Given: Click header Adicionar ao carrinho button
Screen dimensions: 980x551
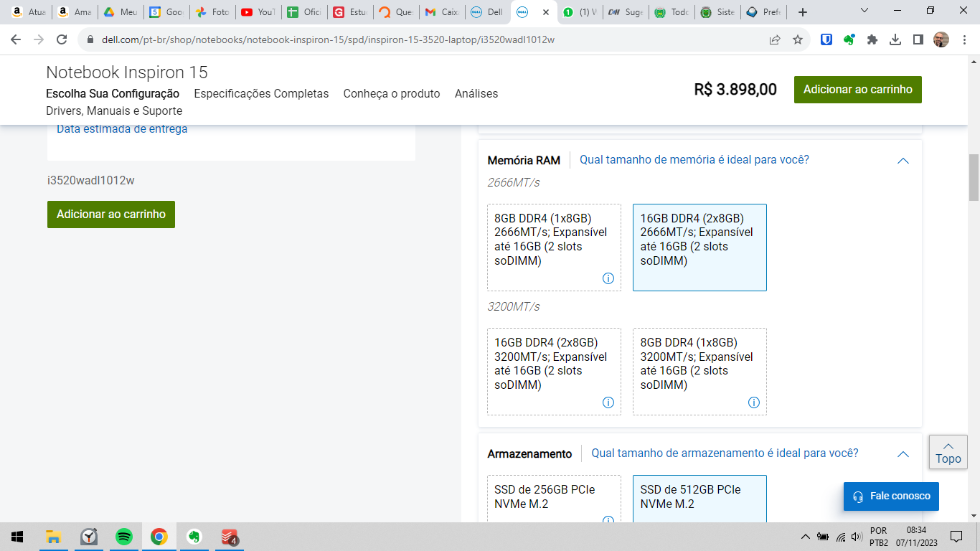Looking at the screenshot, I should click(x=858, y=90).
